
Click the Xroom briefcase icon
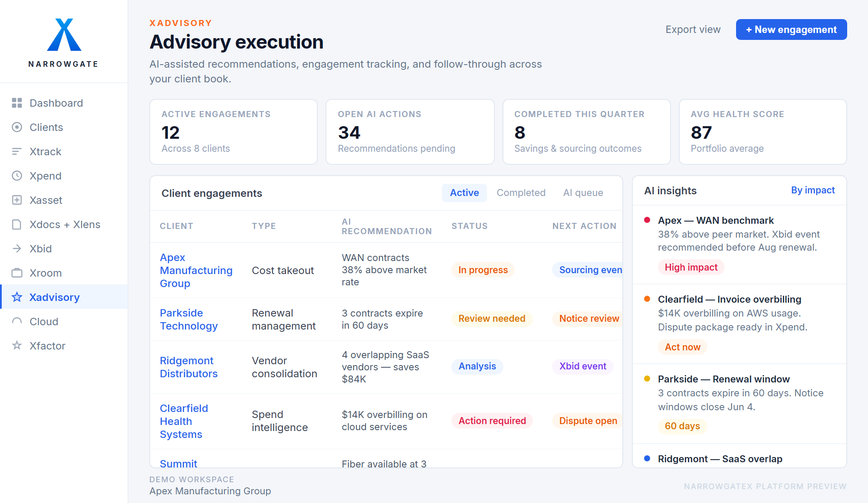click(x=17, y=273)
